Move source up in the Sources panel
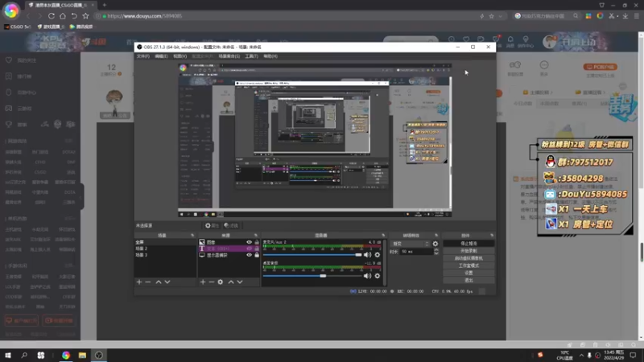 (x=231, y=282)
